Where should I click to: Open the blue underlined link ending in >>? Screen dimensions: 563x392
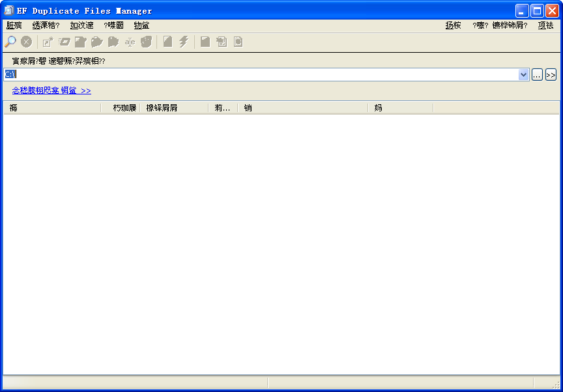click(x=51, y=91)
